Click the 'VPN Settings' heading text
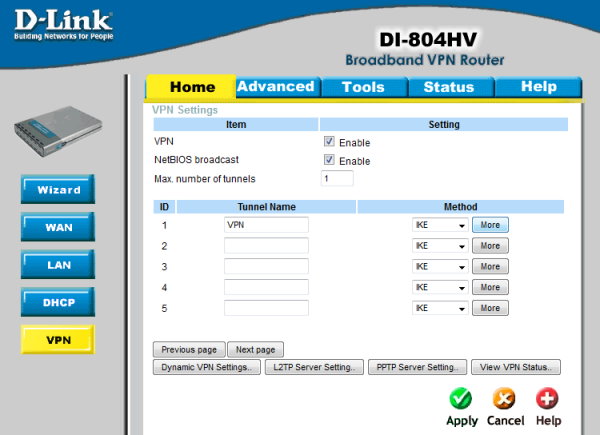This screenshot has width=600, height=435. click(x=185, y=110)
